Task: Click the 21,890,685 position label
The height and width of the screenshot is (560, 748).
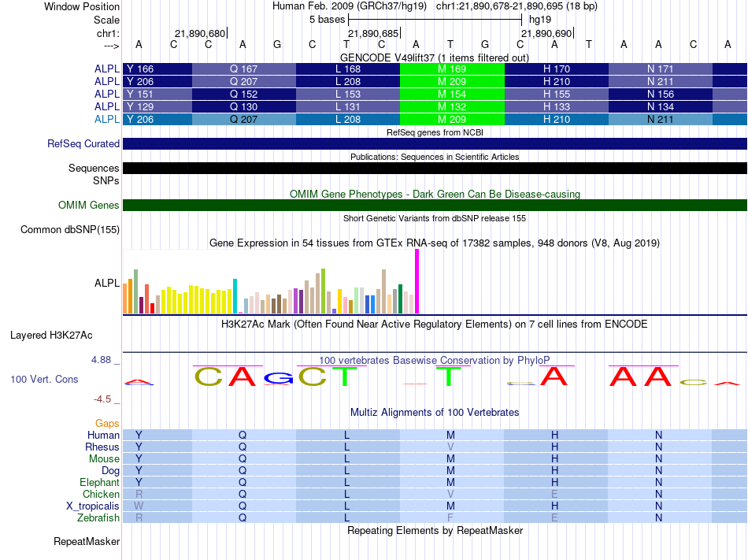Action: (x=373, y=33)
